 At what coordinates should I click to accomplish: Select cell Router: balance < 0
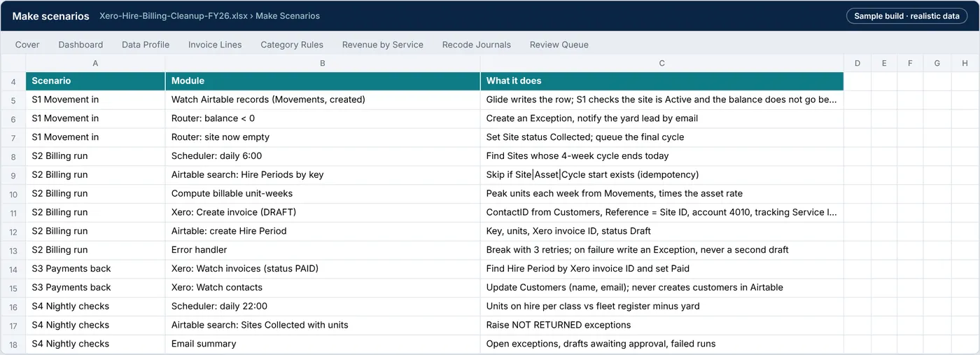(x=323, y=118)
